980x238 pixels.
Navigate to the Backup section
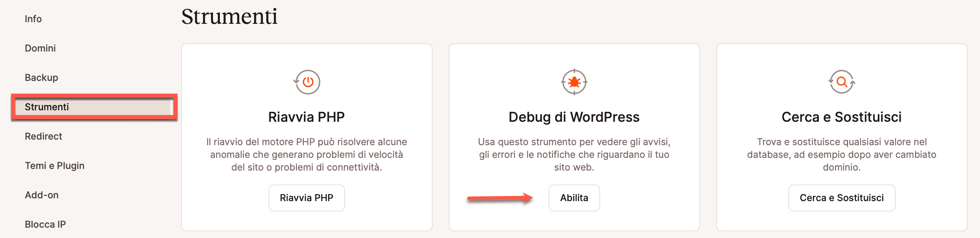pos(41,77)
